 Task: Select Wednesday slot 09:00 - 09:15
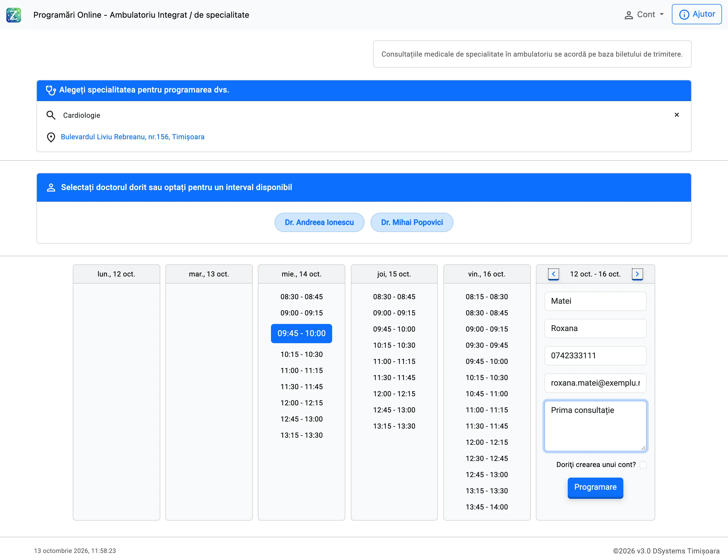(302, 313)
